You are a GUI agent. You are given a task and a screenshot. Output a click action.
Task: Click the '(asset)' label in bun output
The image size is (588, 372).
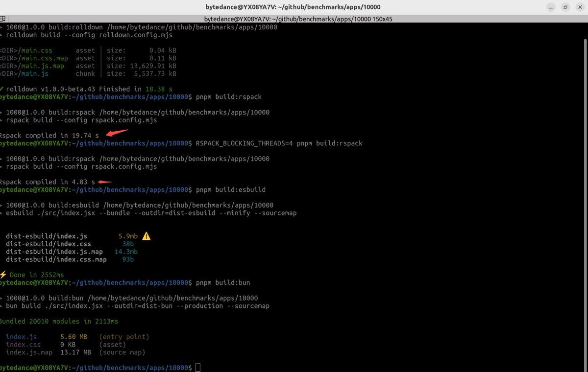click(113, 345)
